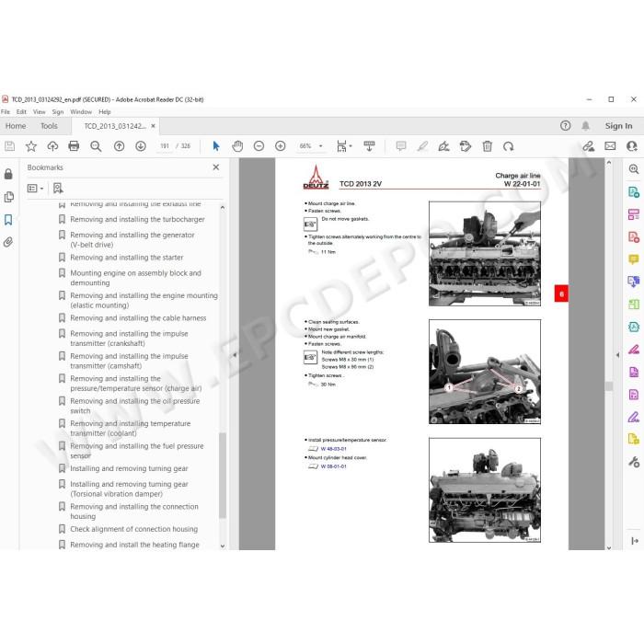Send file by email envelope icon
The height and width of the screenshot is (644, 644).
pos(610,146)
